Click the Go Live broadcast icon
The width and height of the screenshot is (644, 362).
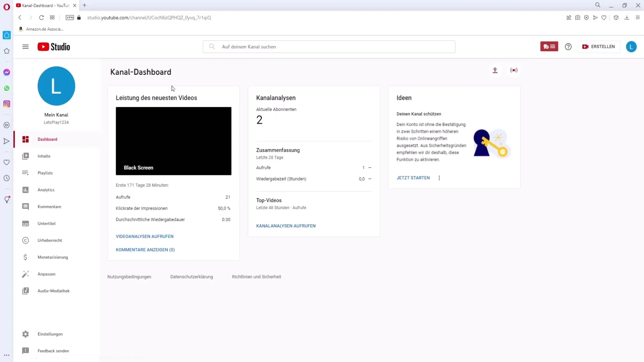[514, 70]
